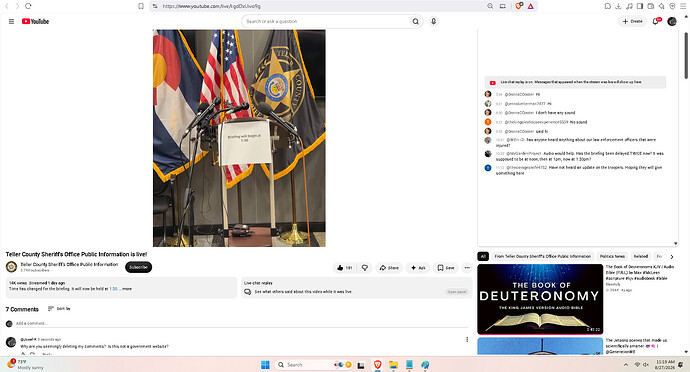Click the Add a comment field
The image size is (690, 372).
242,324
